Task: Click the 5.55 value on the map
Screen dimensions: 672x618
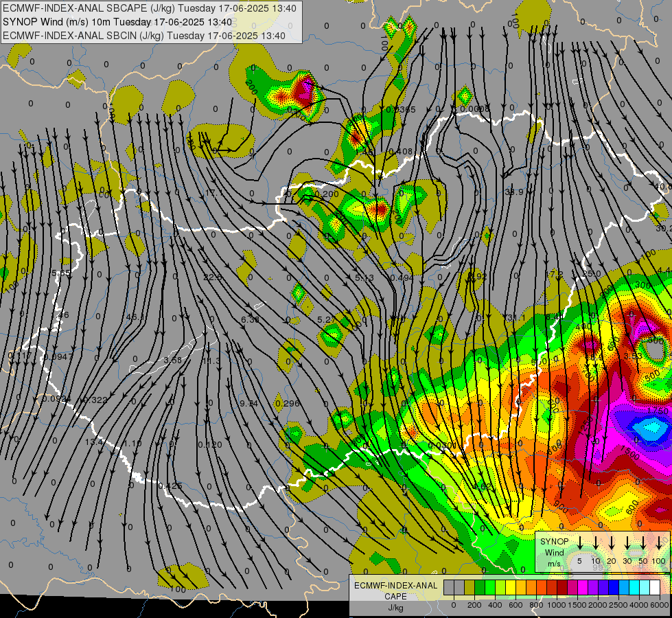Action: pyautogui.click(x=61, y=273)
